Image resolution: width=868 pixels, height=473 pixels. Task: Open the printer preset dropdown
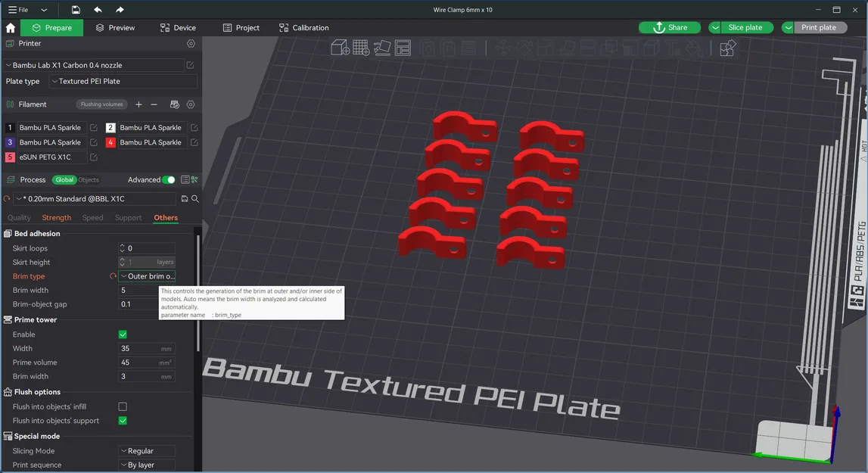(x=94, y=65)
